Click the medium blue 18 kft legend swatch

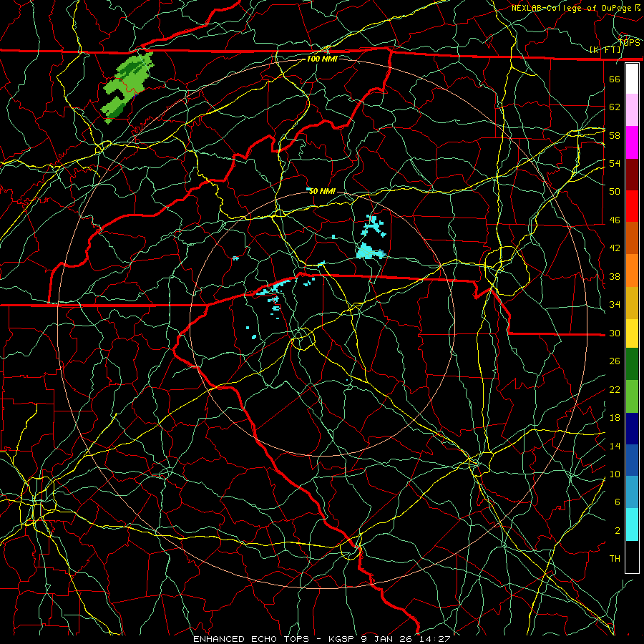(x=632, y=460)
